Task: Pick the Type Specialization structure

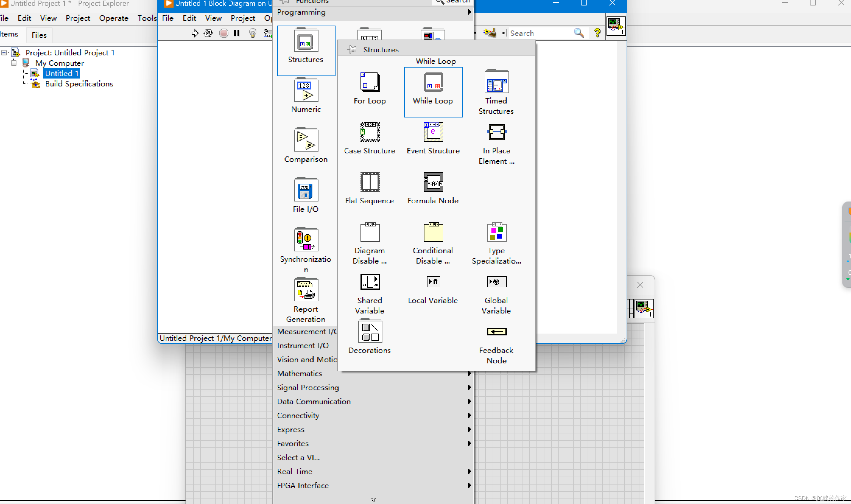Action: coord(496,232)
